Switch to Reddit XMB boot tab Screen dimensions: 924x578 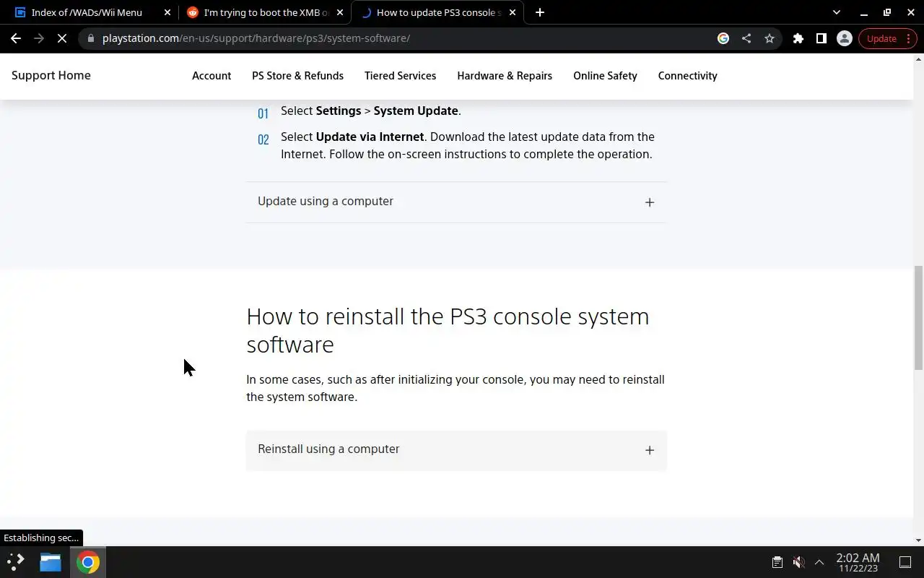(x=265, y=12)
